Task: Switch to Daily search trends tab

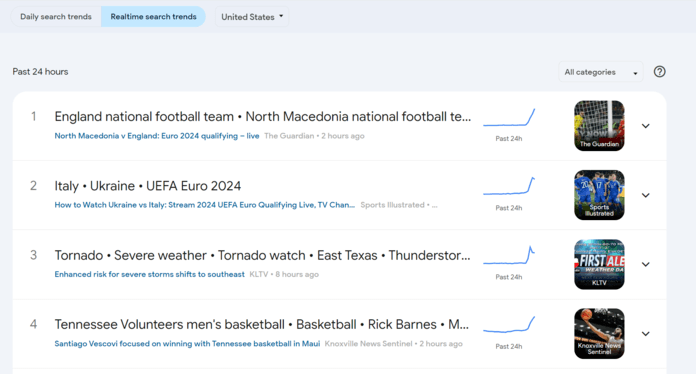Action: [56, 17]
